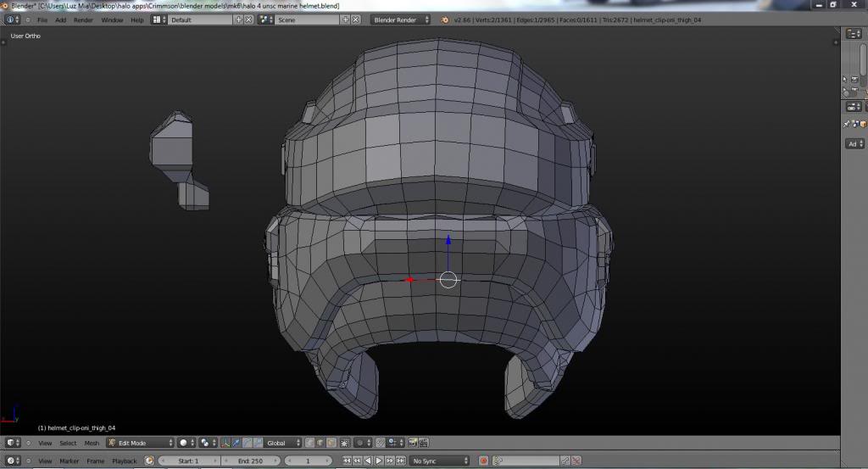
Task: Toggle automatic keyframe record button
Action: 483,461
